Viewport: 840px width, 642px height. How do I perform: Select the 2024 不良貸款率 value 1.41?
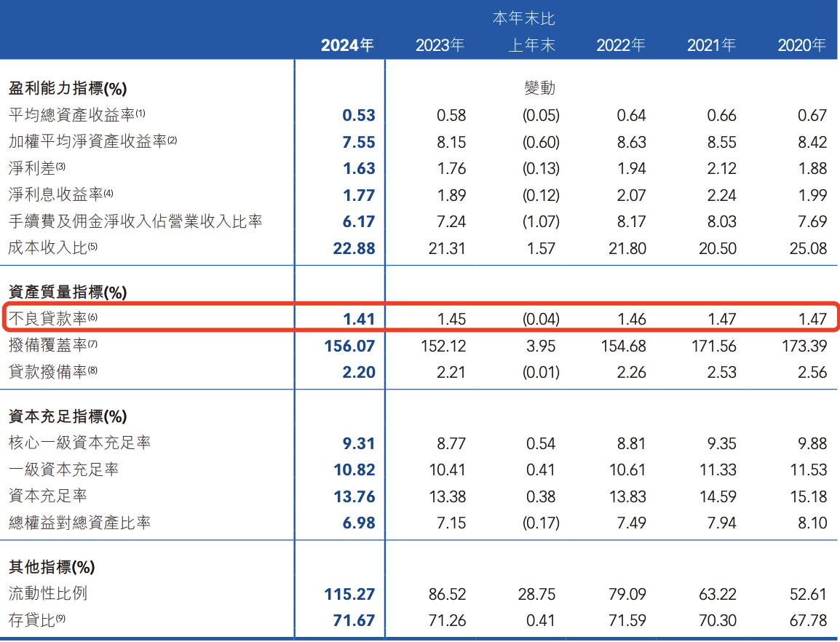pos(359,319)
